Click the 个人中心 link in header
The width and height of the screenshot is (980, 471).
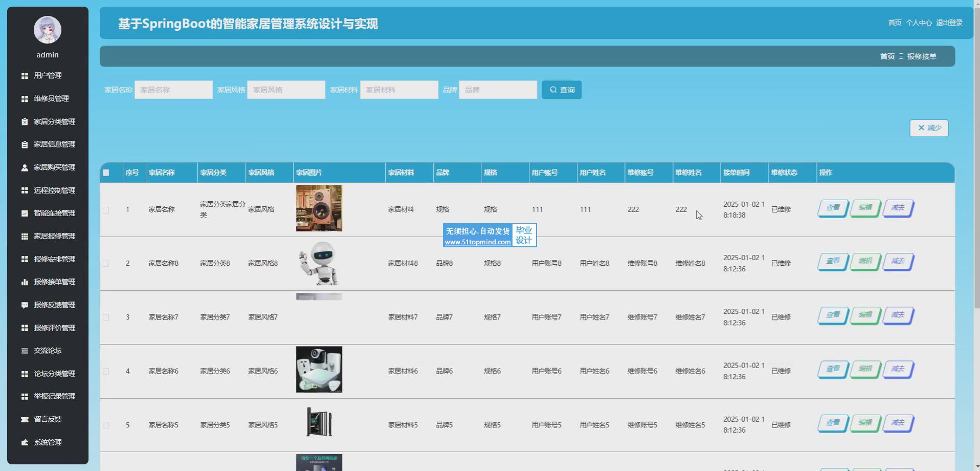tap(919, 23)
